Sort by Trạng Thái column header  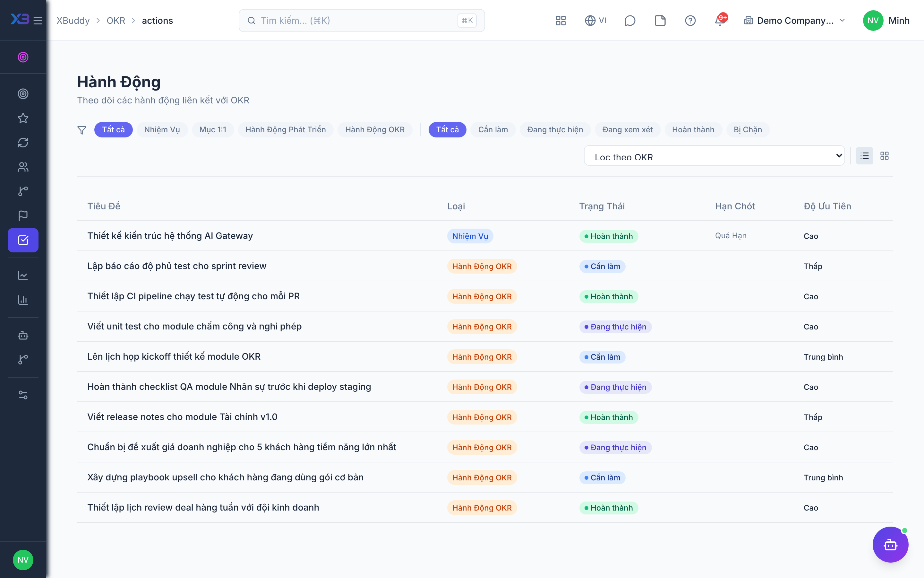602,206
